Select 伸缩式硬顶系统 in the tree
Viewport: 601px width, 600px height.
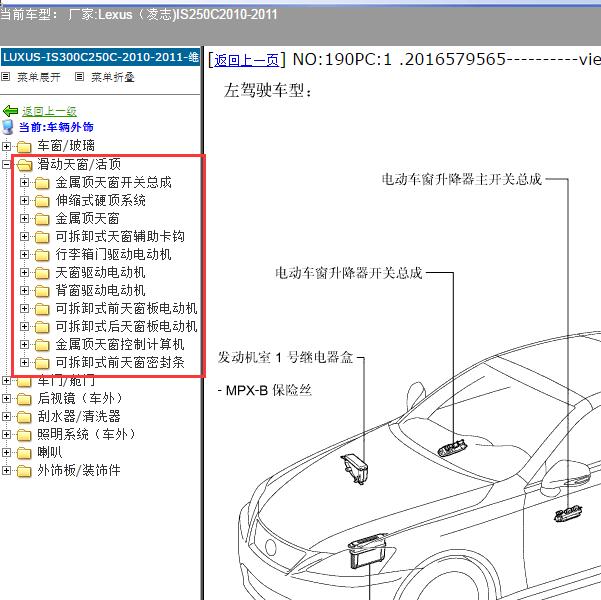pos(100,200)
